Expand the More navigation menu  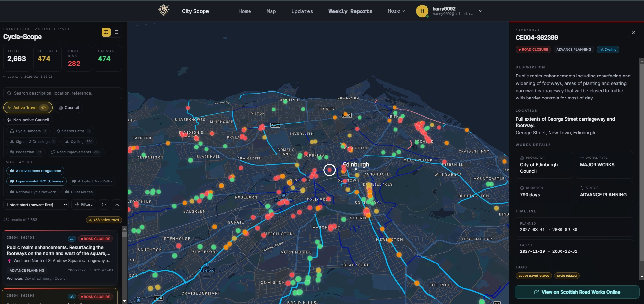pos(396,11)
